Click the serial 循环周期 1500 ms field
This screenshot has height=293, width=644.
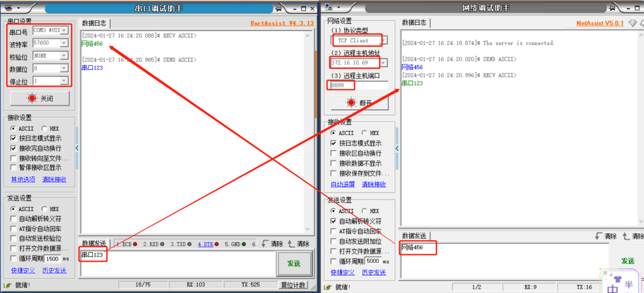(53, 259)
